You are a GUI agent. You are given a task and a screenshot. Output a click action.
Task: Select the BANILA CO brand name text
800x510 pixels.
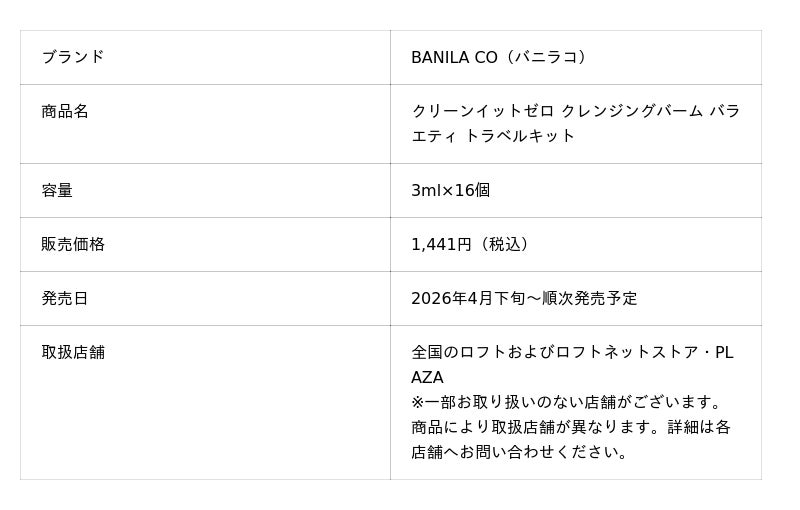point(454,58)
